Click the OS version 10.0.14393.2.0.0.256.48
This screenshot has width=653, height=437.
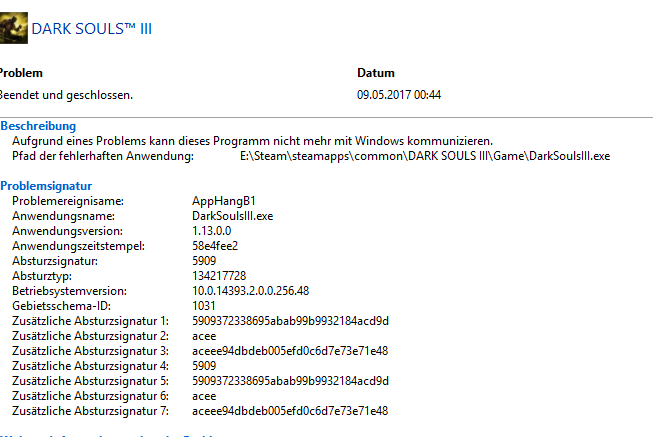250,291
